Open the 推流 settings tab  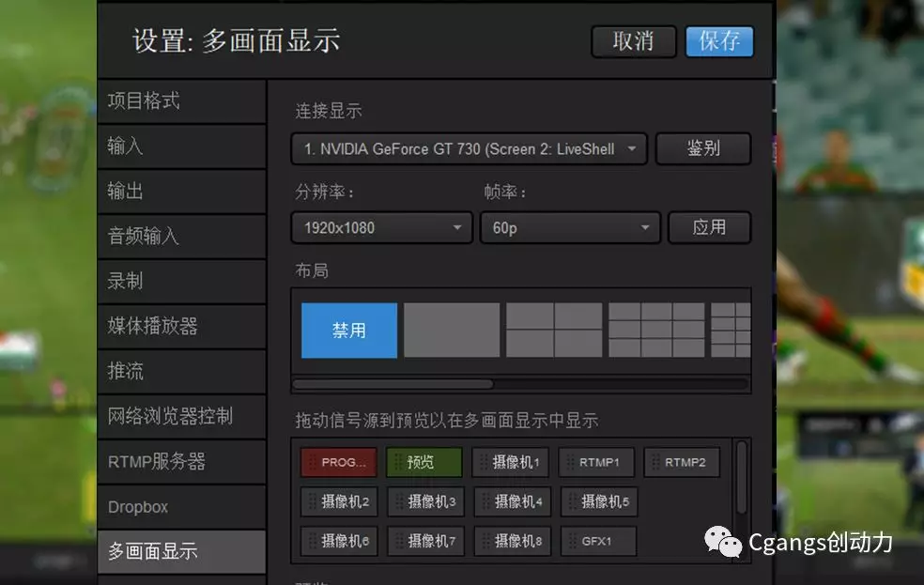click(x=181, y=372)
